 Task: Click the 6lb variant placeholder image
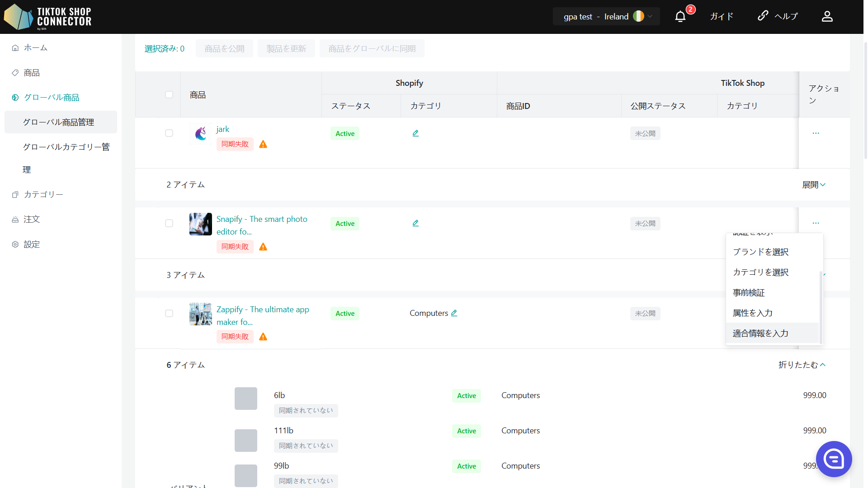point(246,399)
